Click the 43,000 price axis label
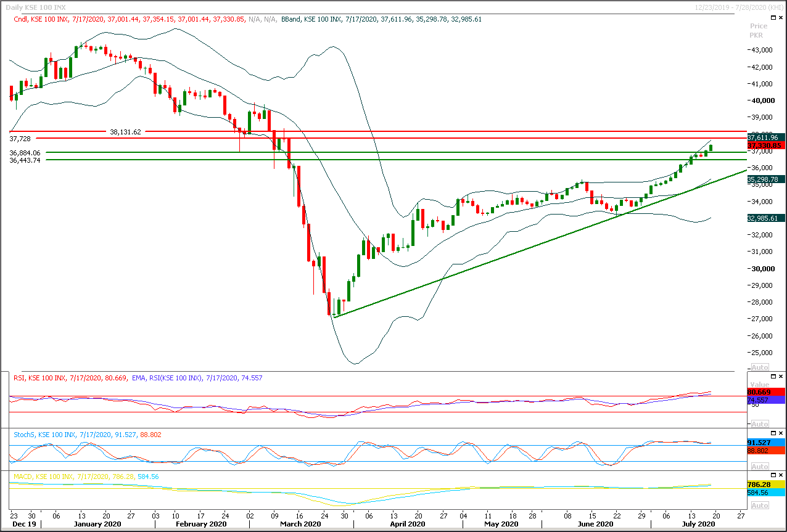This screenshot has height=532, width=787. coord(762,50)
